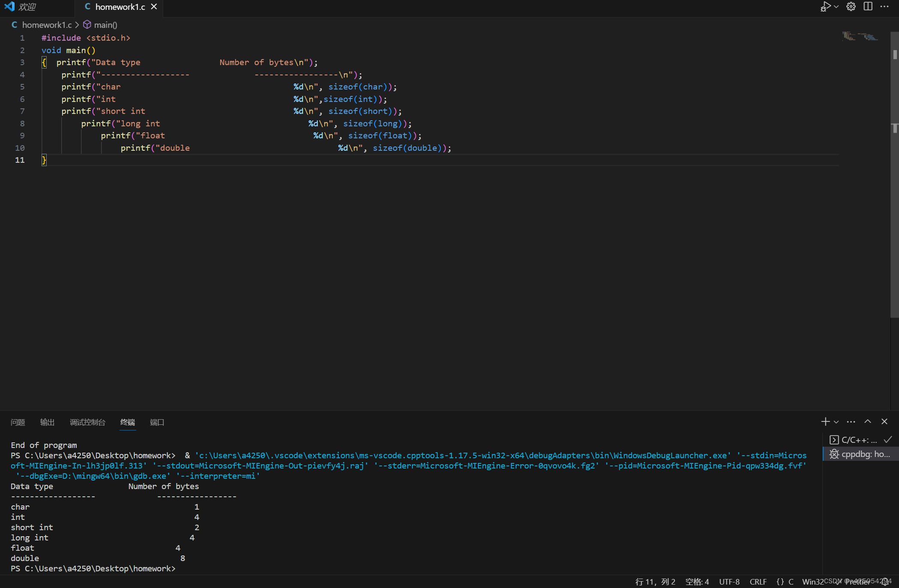Open the 问题 problems panel tab
This screenshot has width=899, height=588.
coord(18,422)
